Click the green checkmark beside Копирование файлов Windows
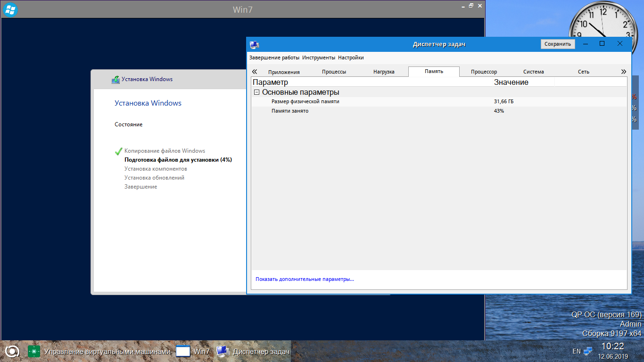Viewport: 644px width, 362px height. coord(118,151)
